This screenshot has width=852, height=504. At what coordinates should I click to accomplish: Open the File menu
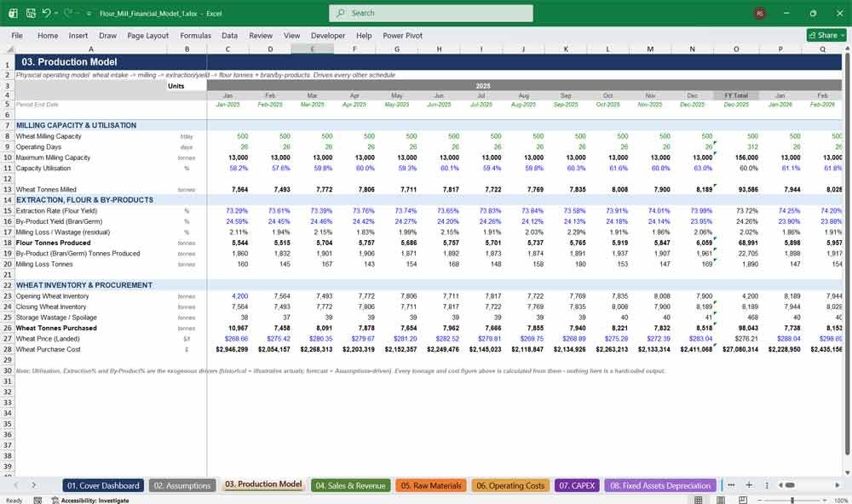click(17, 35)
